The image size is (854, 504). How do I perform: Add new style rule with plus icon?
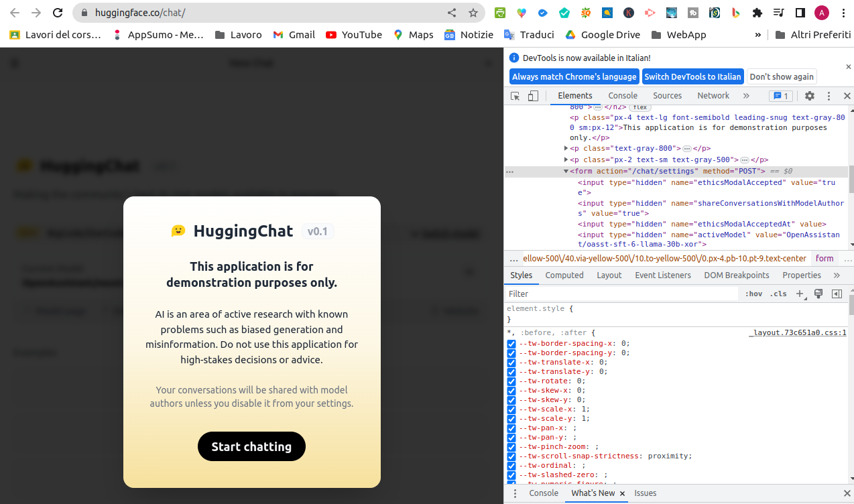799,294
